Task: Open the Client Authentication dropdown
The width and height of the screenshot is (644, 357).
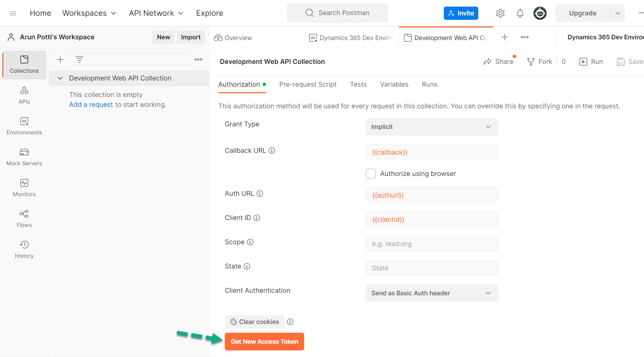Action: coord(432,293)
